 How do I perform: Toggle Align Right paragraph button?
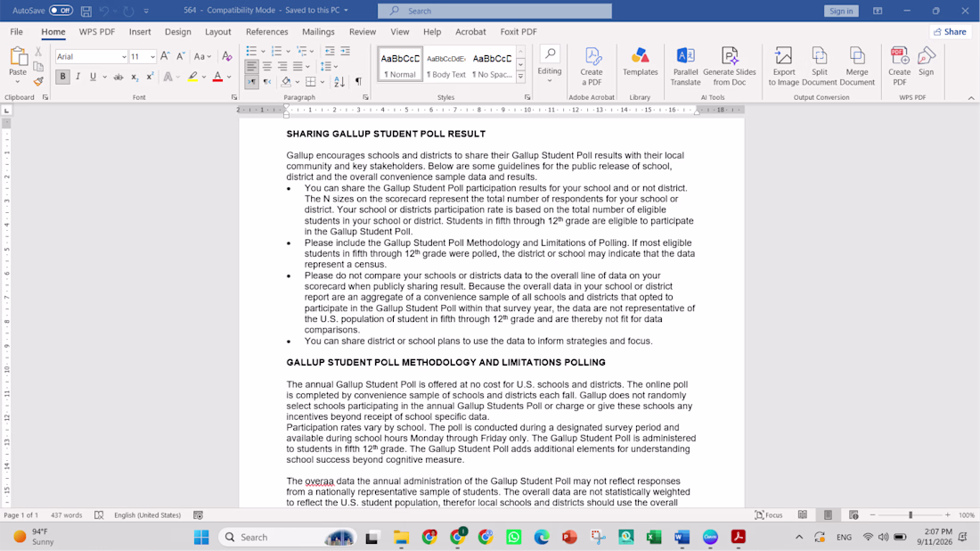point(282,66)
